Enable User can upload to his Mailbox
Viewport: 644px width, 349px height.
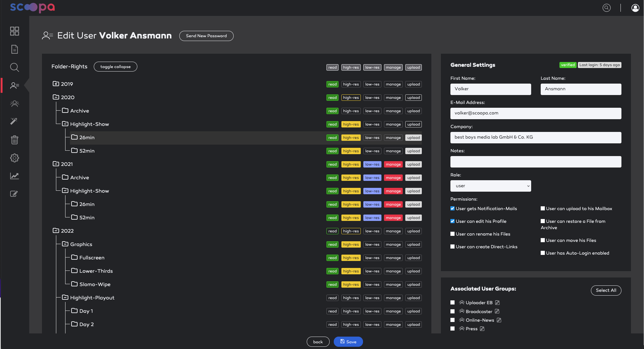pyautogui.click(x=543, y=209)
